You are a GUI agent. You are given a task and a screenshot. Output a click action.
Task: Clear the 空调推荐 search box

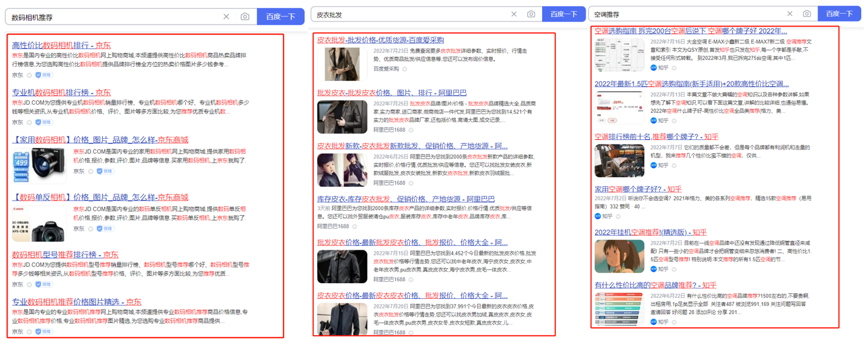790,13
